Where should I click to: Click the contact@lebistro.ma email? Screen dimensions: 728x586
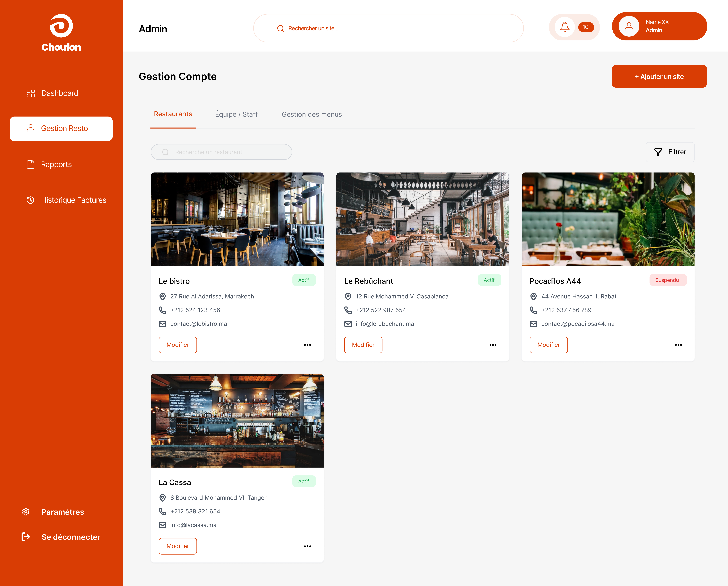click(198, 324)
